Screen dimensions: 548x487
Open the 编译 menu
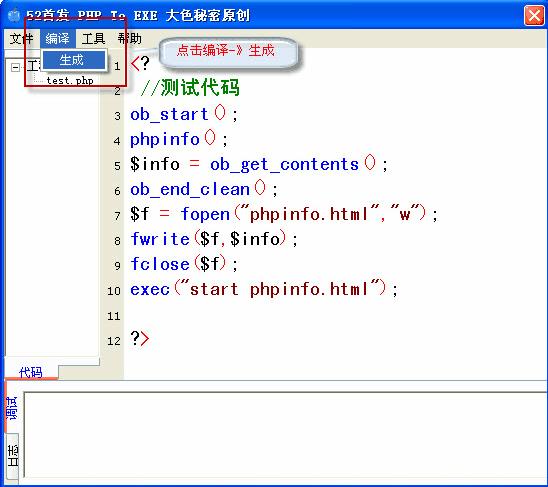click(58, 38)
